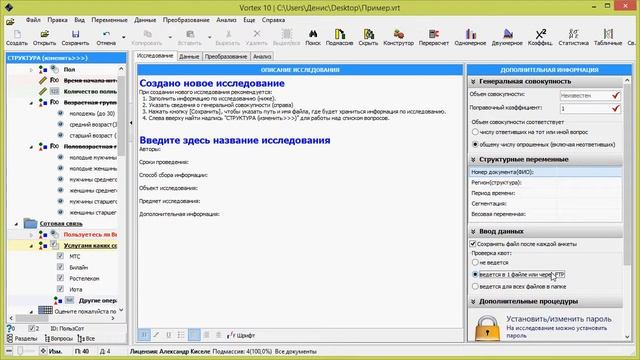This screenshot has width=640, height=360.
Task: Open the Вставить dropdown arrow
Action: point(209,37)
